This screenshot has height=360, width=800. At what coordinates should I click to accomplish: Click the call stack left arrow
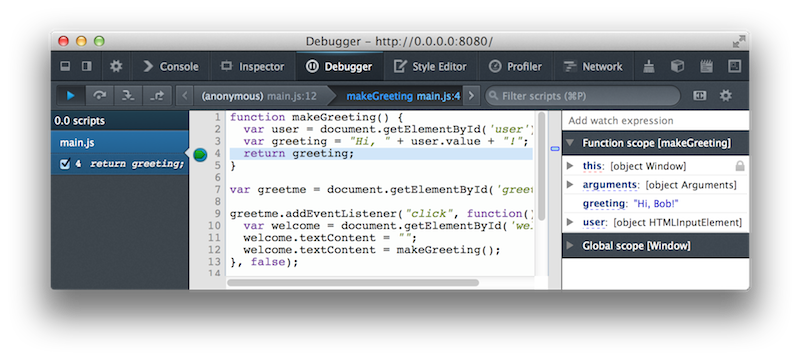pos(185,95)
